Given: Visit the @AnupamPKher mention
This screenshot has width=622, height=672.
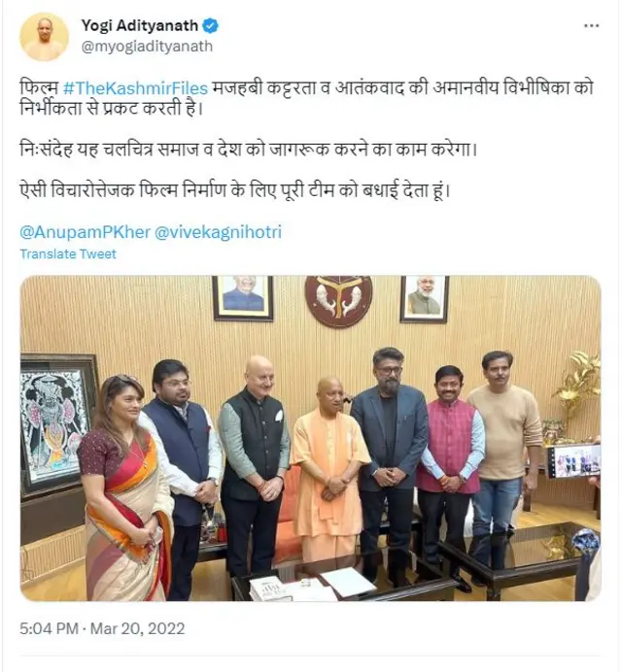Looking at the screenshot, I should [85, 232].
